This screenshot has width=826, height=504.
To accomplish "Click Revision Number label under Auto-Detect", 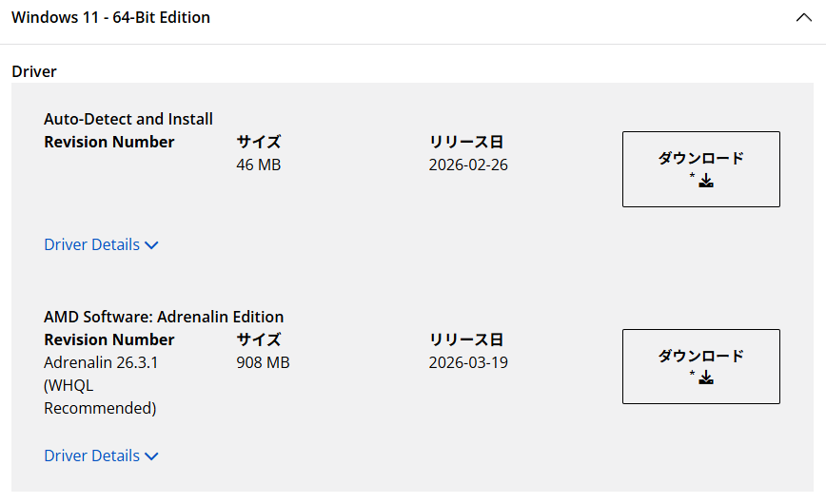I will coord(109,142).
